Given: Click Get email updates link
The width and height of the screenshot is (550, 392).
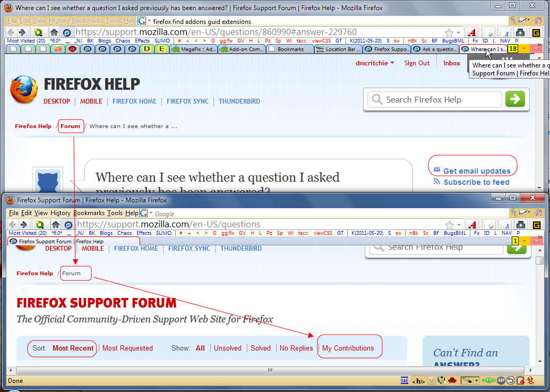Looking at the screenshot, I should click(x=477, y=171).
